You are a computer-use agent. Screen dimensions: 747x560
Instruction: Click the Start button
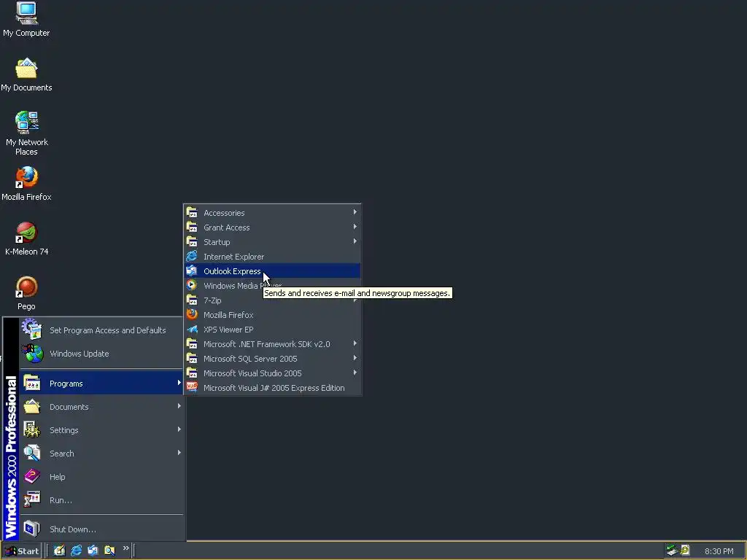tap(22, 551)
